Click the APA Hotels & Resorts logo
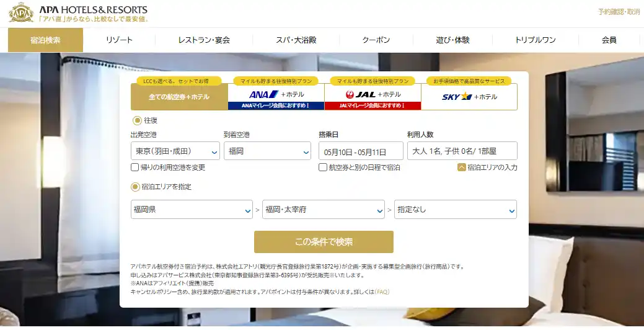 point(78,13)
